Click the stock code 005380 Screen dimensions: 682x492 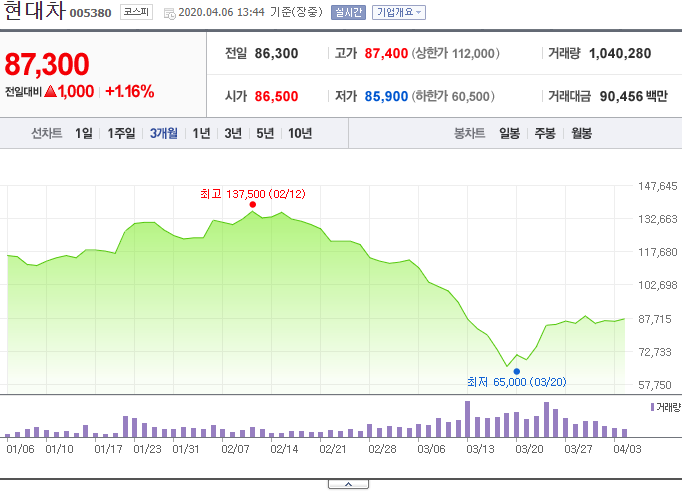coord(90,13)
